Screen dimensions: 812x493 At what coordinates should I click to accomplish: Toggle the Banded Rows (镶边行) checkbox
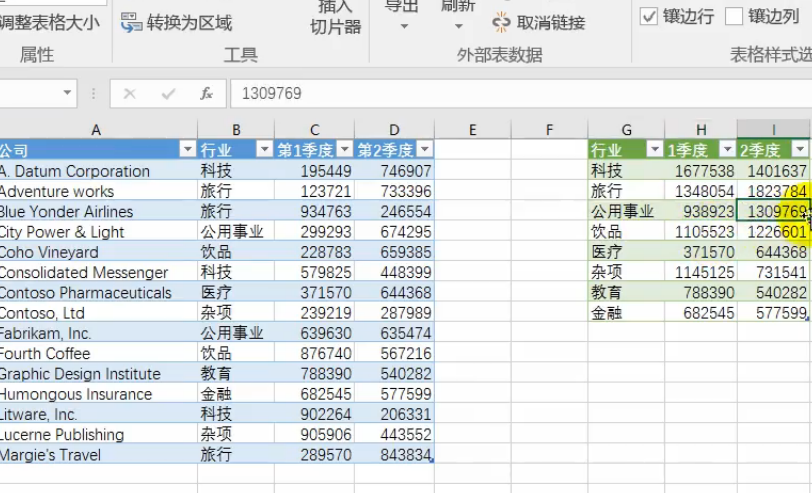[x=649, y=17]
